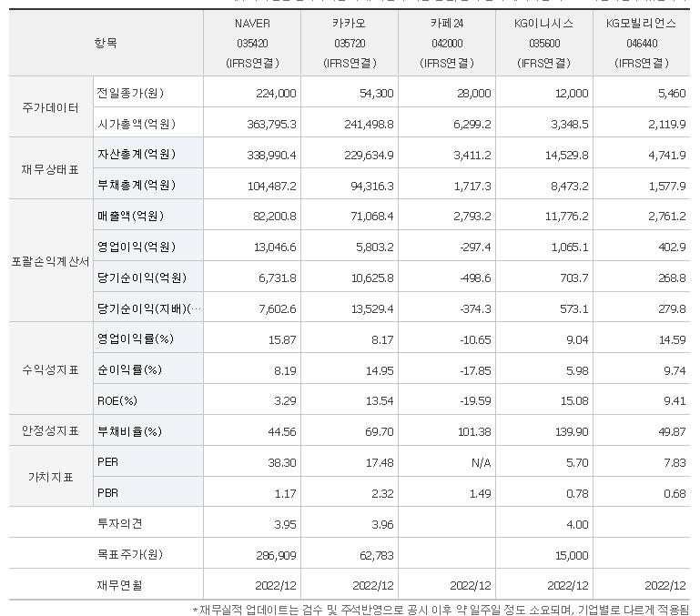Click KG모빌리언스 PBR value 0.68

click(675, 493)
